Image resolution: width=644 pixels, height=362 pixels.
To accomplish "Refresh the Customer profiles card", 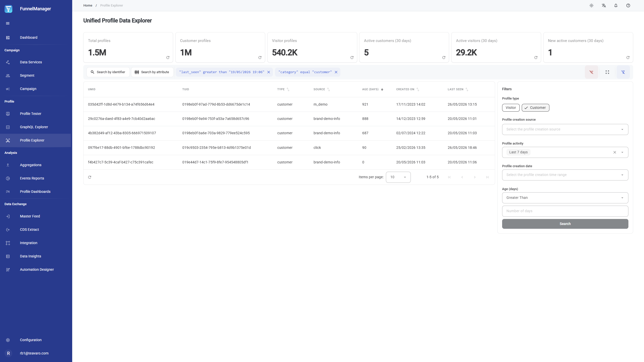I will (x=260, y=58).
